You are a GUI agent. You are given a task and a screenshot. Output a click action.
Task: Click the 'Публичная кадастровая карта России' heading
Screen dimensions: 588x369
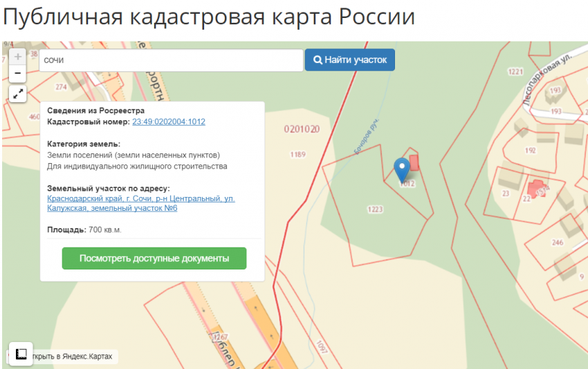[x=209, y=17]
